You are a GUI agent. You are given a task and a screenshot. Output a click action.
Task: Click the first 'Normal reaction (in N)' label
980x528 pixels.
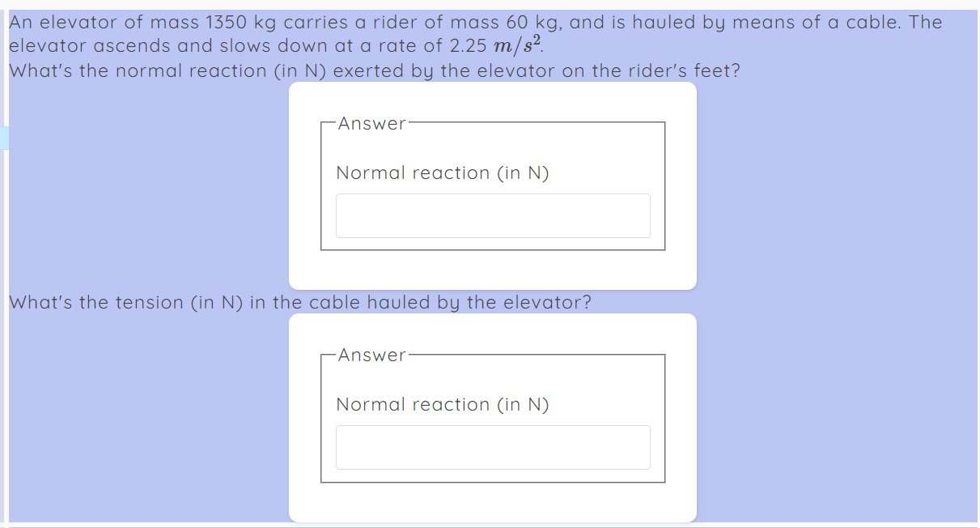(x=443, y=172)
